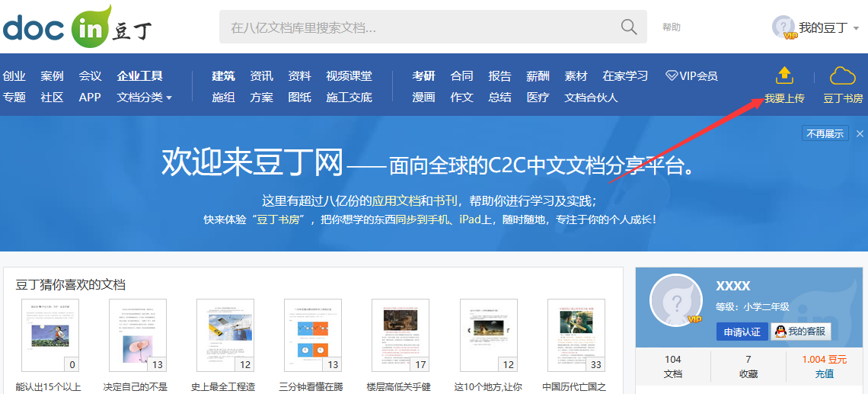
Task: Expand the 我的豆丁 dropdown arrow
Action: (857, 28)
